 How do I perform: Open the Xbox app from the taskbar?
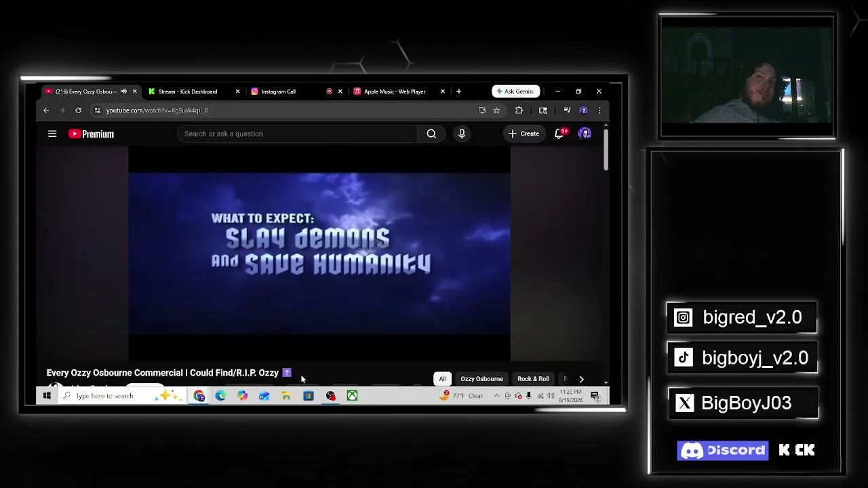coord(352,396)
